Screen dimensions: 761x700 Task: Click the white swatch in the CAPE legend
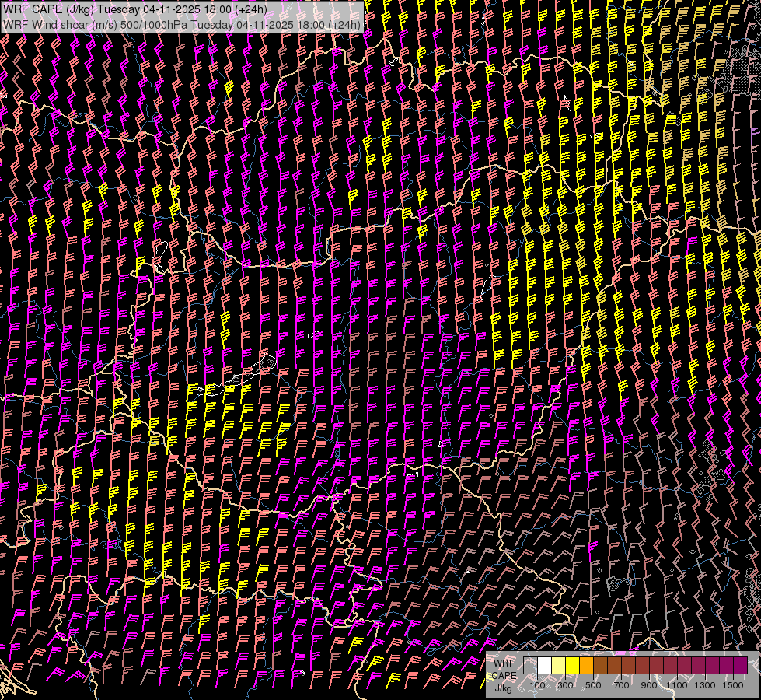545,666
